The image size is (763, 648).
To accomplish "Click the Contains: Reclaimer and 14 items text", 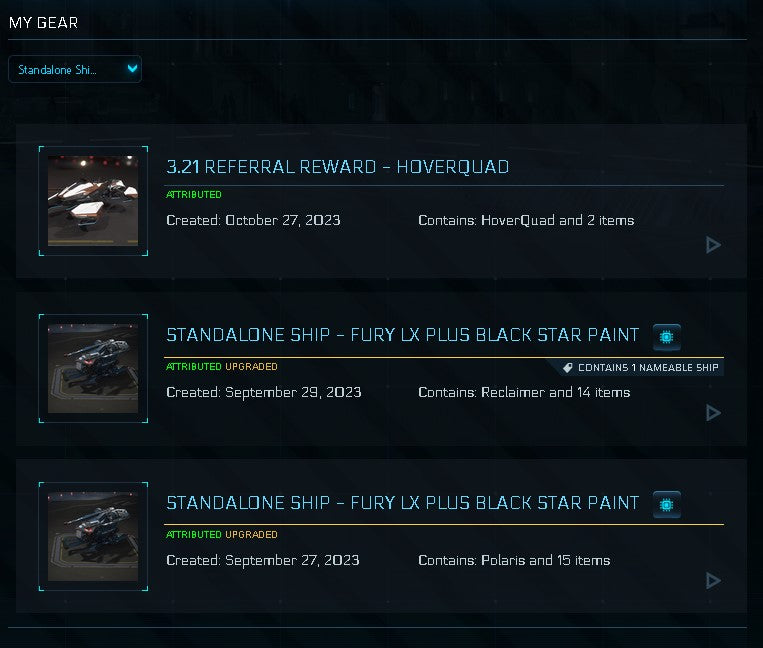I will click(x=524, y=392).
